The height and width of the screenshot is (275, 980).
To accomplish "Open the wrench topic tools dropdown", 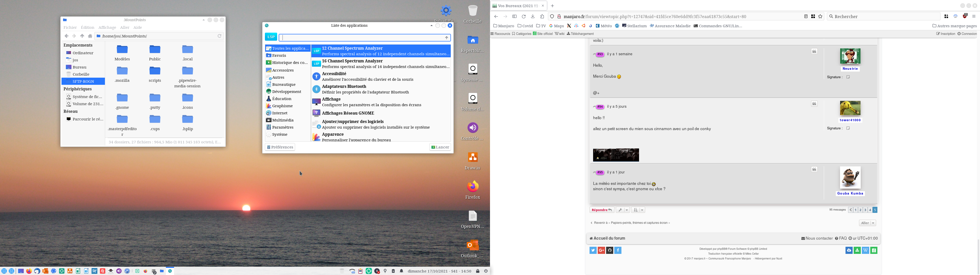I will pyautogui.click(x=623, y=210).
